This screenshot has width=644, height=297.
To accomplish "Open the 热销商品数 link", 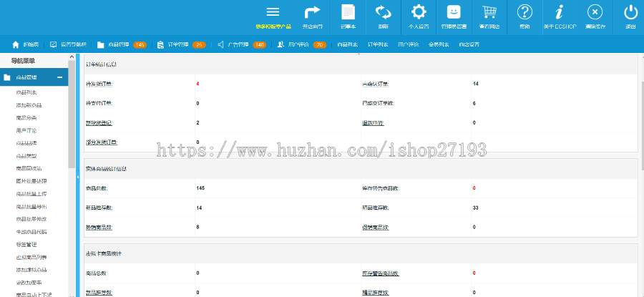I will click(x=99, y=227).
